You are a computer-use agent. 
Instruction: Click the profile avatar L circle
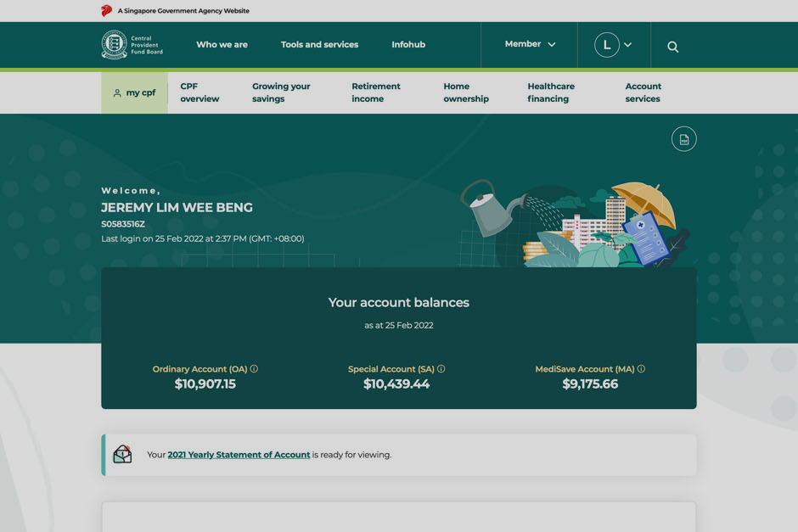607,45
